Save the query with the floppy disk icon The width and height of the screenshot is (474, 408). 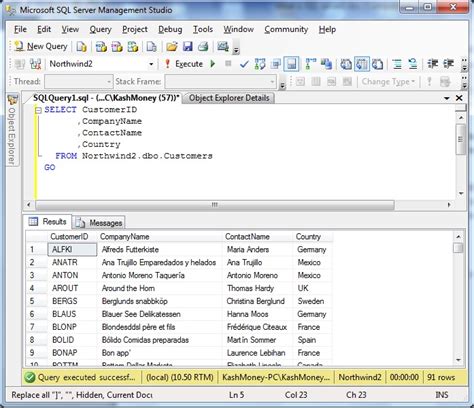(x=188, y=47)
